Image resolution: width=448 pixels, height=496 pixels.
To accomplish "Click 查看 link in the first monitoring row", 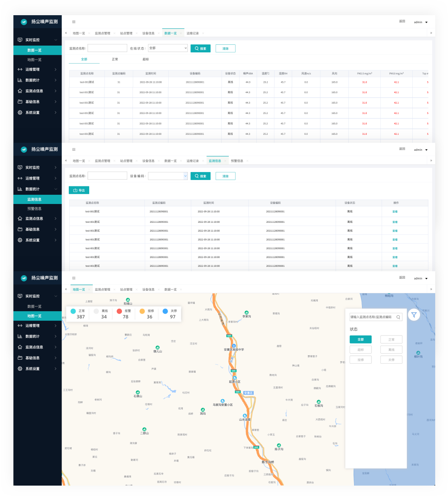I will tap(395, 212).
